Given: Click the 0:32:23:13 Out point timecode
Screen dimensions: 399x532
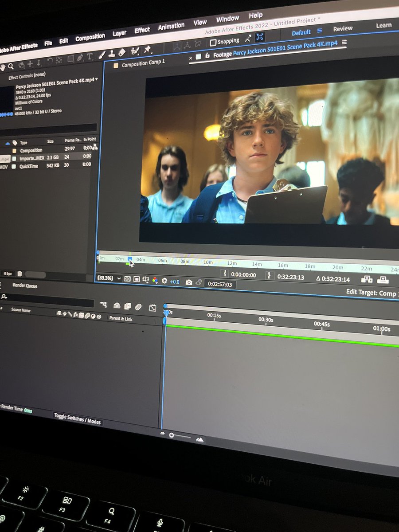Looking at the screenshot, I should tap(291, 277).
